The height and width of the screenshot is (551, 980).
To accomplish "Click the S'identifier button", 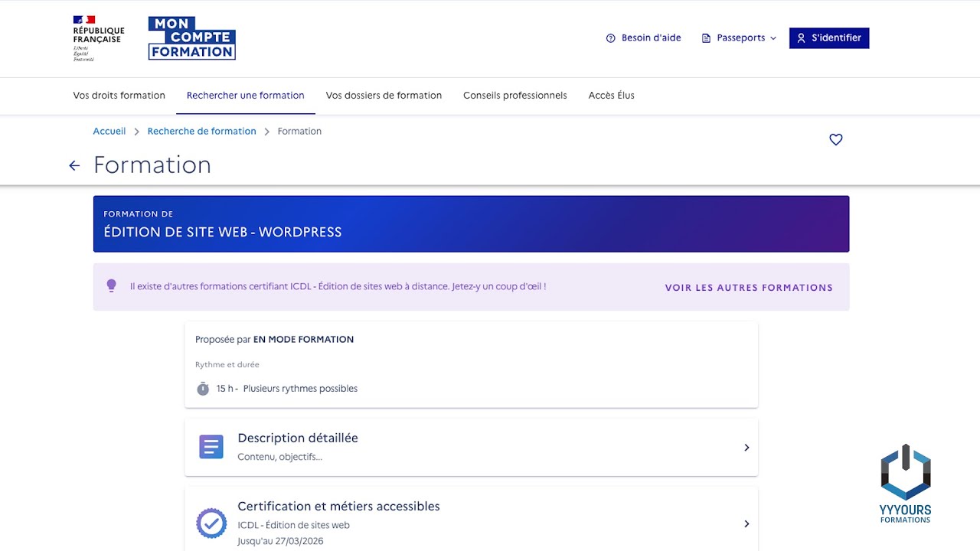I will [829, 37].
